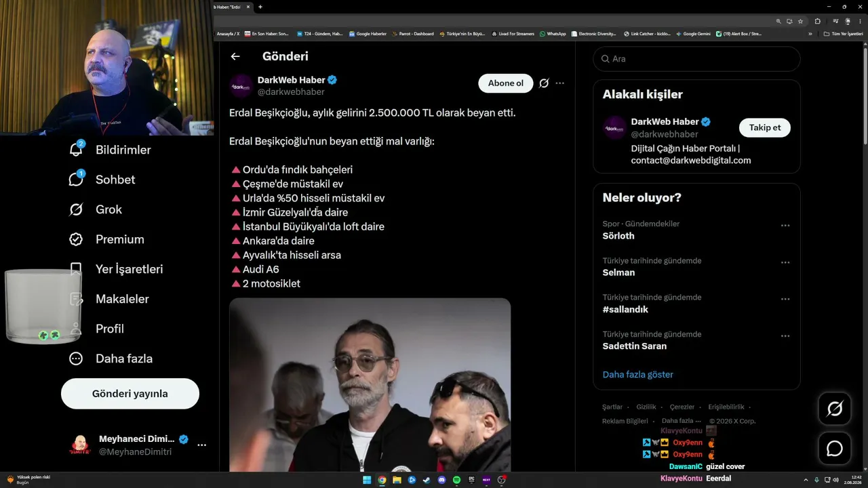Open Windows Start menu
The width and height of the screenshot is (868, 488).
(x=367, y=480)
